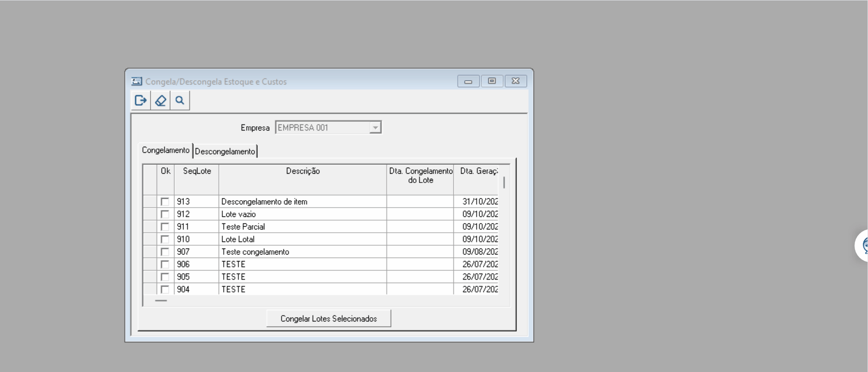Click SeqLote cell 910
The height and width of the screenshot is (372, 868).
tap(197, 239)
